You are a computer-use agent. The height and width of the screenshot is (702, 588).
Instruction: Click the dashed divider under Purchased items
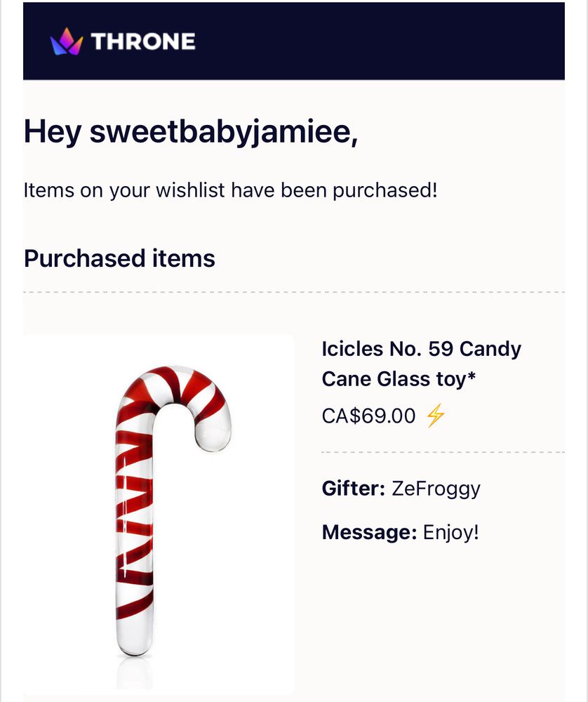(294, 292)
